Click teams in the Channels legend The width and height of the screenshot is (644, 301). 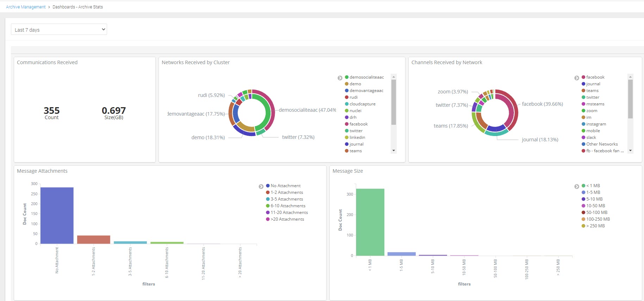point(590,91)
